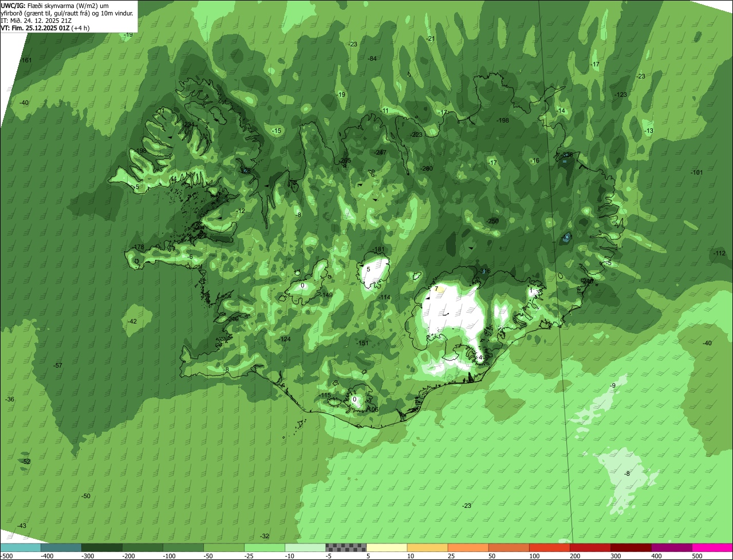Click the -124 value on the map
This screenshot has height=560, width=733.
[x=285, y=339]
